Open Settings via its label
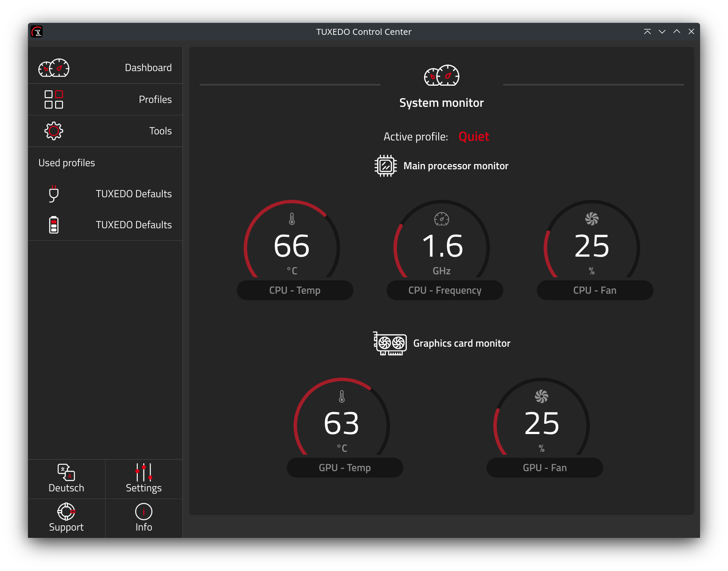This screenshot has height=571, width=728. pos(144,488)
